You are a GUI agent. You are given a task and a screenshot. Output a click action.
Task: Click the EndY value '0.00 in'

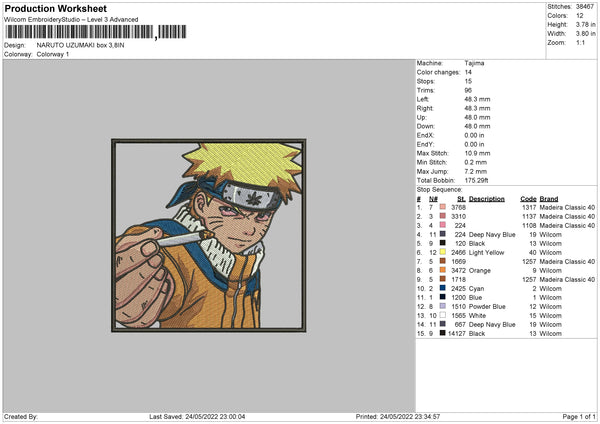tap(474, 144)
